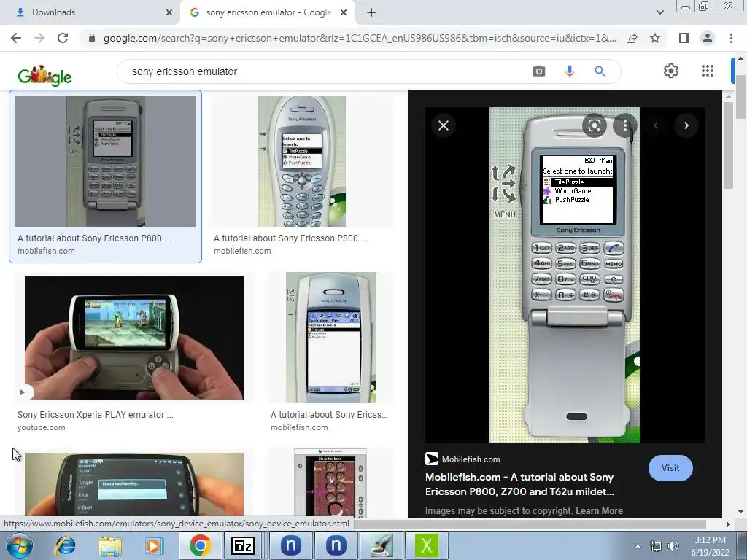Open the Mobilefish tutorial title link
Viewport: 747px width, 560px height.
click(519, 484)
